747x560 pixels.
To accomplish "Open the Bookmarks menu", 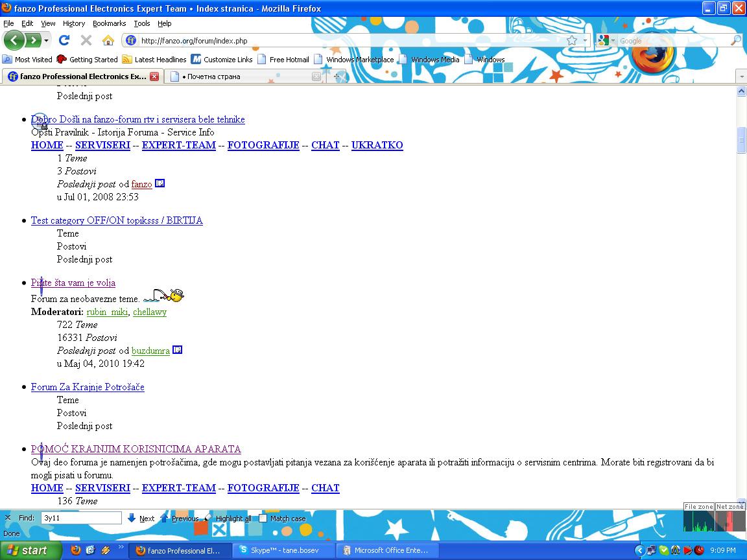I will [x=109, y=23].
